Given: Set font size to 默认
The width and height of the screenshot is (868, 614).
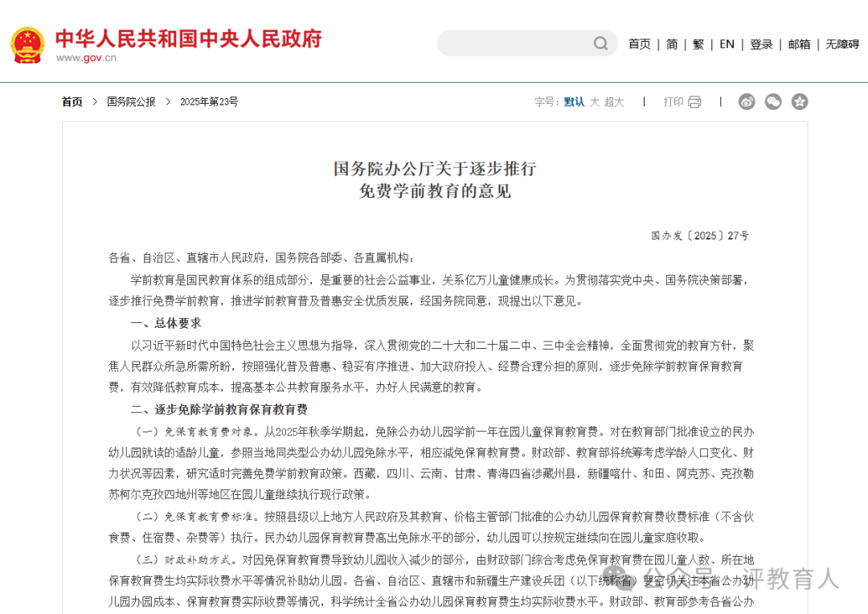Looking at the screenshot, I should (x=574, y=102).
